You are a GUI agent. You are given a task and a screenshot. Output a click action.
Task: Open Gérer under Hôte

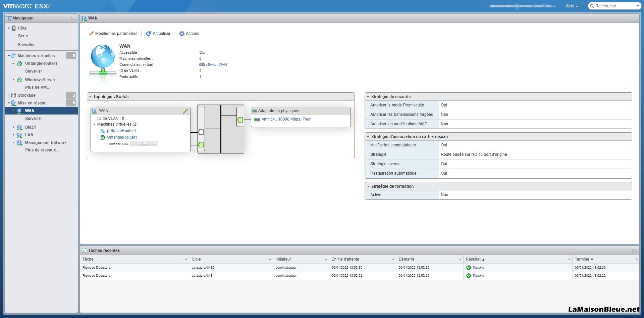[23, 36]
